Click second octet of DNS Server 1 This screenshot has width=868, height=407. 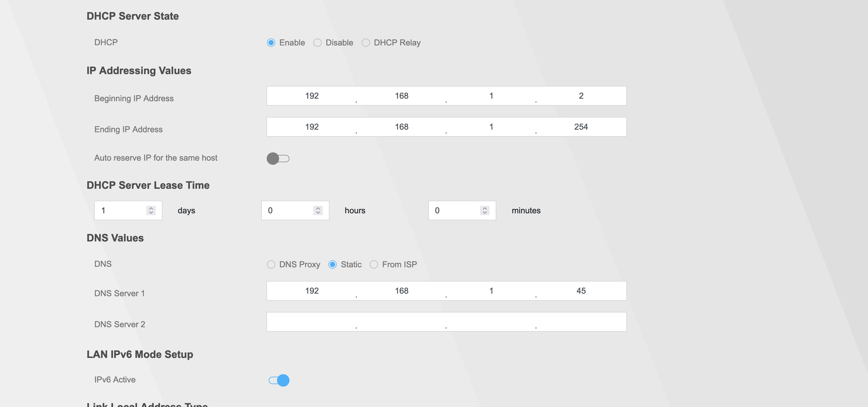[401, 291]
